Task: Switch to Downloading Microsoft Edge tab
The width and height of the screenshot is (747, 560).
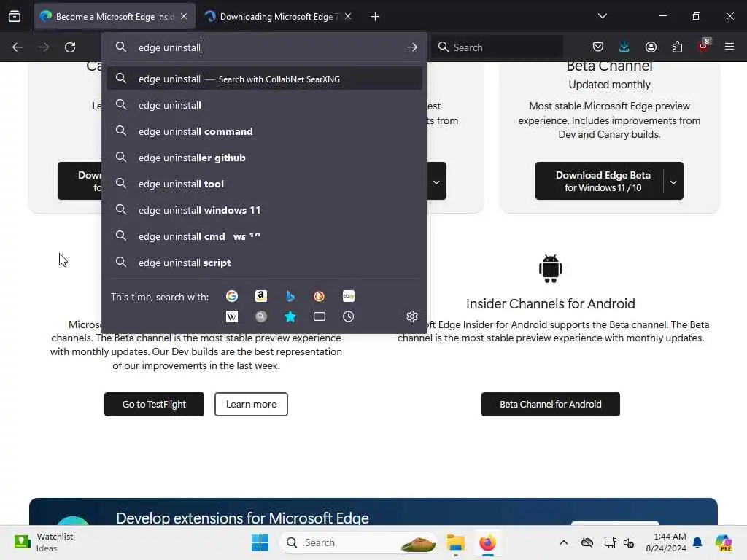Action: 279,17
